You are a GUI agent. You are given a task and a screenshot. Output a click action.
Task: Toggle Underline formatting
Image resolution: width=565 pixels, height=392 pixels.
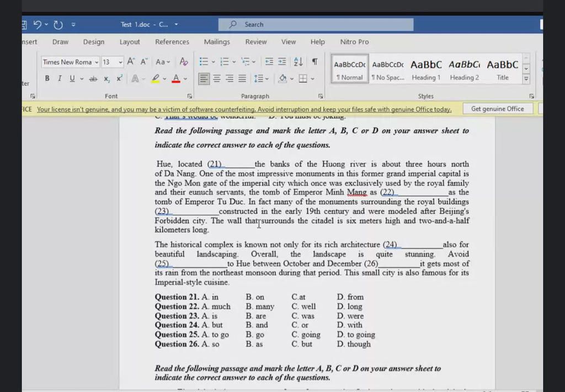click(72, 78)
